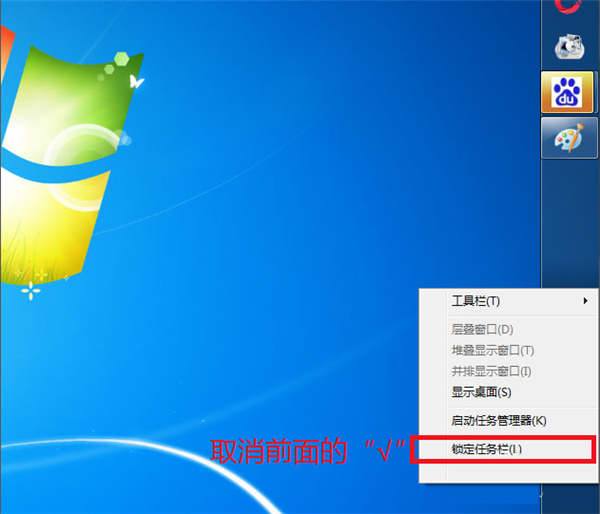
Task: Click the greyed-out 并排显示窗口(I) entry
Action: tap(491, 371)
